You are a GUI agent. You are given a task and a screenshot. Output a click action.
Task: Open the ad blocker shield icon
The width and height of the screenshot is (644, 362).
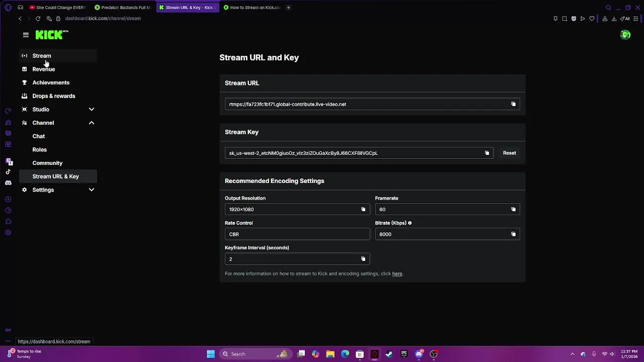574,19
